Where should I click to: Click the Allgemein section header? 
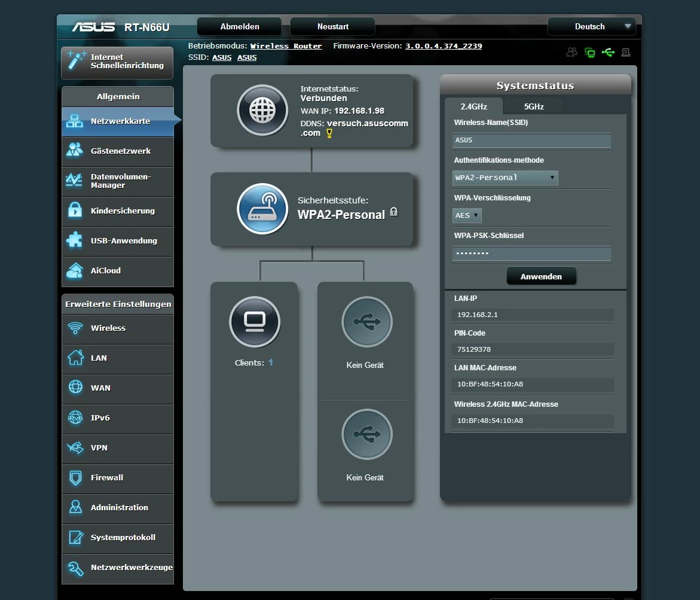[118, 96]
